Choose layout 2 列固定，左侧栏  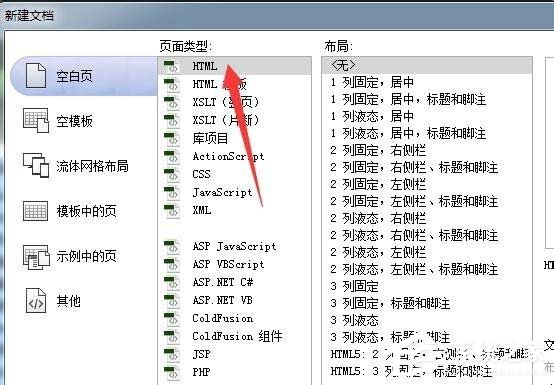[378, 184]
